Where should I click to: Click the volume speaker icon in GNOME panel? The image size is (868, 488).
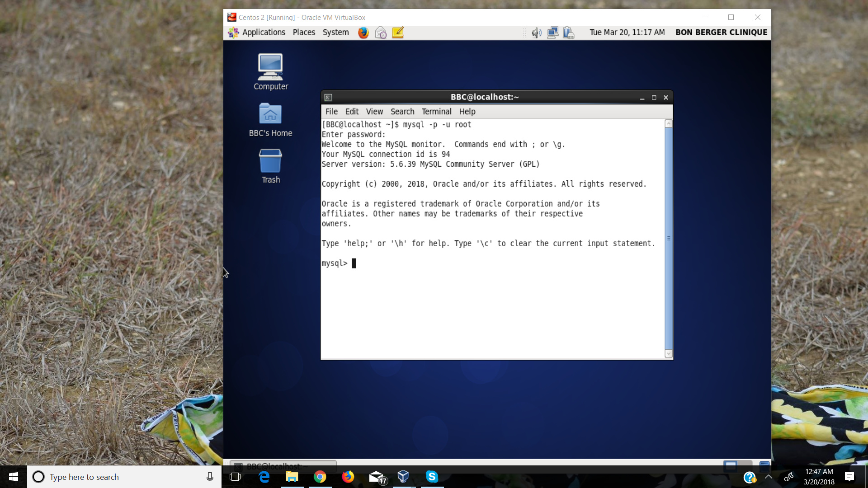pyautogui.click(x=536, y=33)
